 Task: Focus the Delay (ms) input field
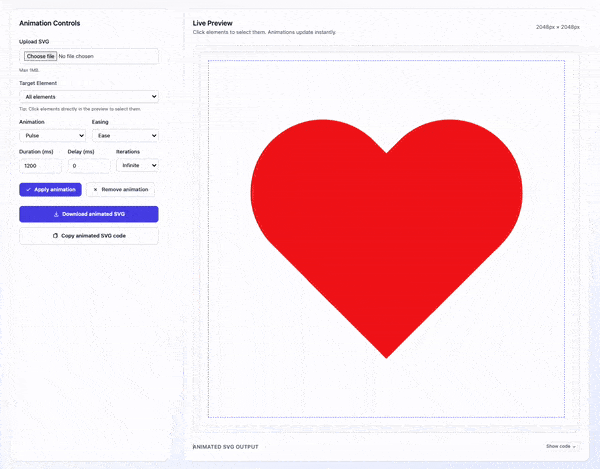[x=89, y=166]
